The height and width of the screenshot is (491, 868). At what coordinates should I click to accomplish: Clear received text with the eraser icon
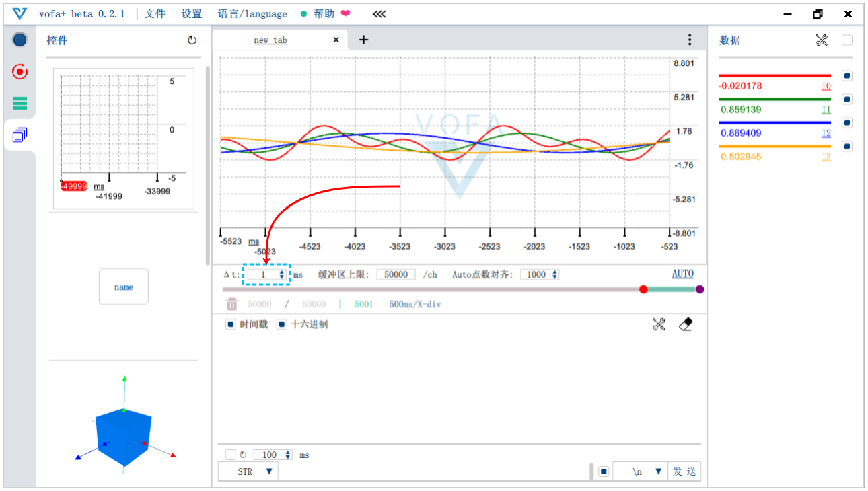click(x=686, y=325)
